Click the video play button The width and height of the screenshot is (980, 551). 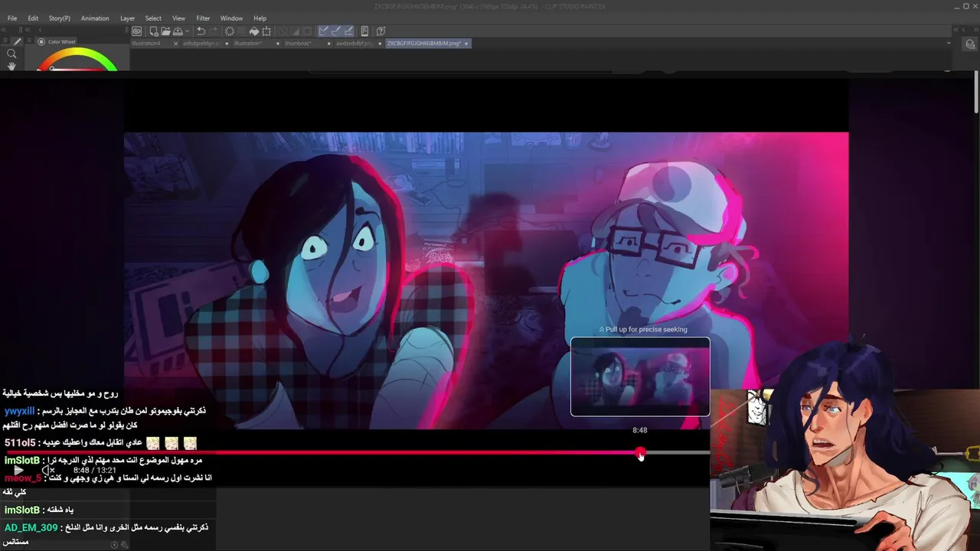click(18, 470)
